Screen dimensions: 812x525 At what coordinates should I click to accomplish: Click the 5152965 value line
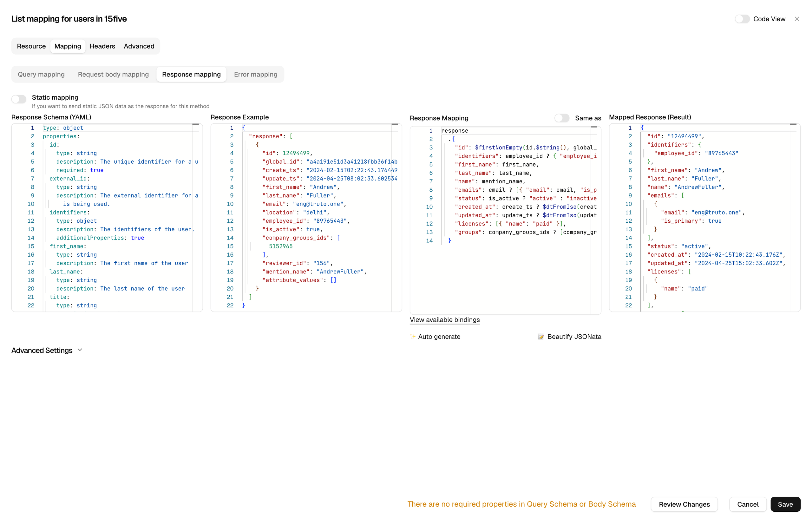pos(281,246)
